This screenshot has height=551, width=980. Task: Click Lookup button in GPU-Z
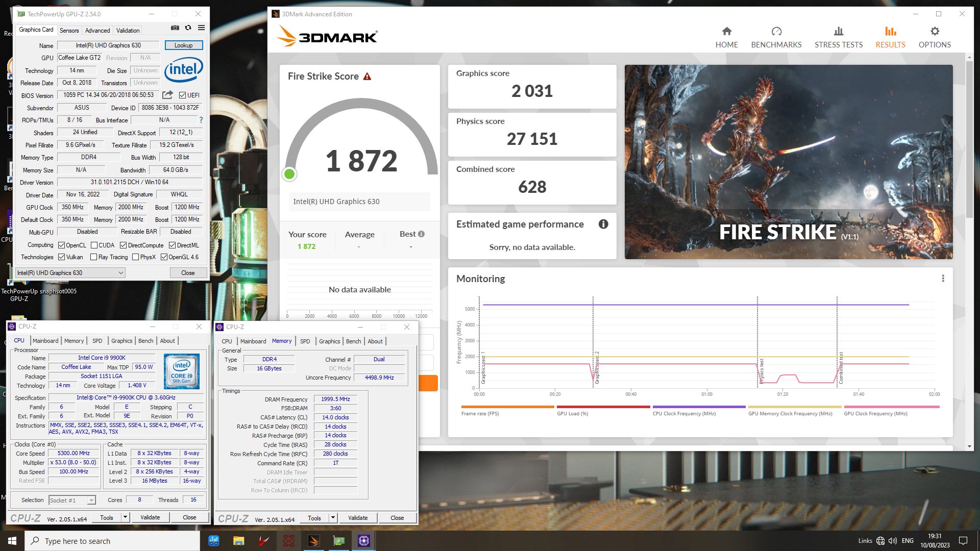(184, 45)
